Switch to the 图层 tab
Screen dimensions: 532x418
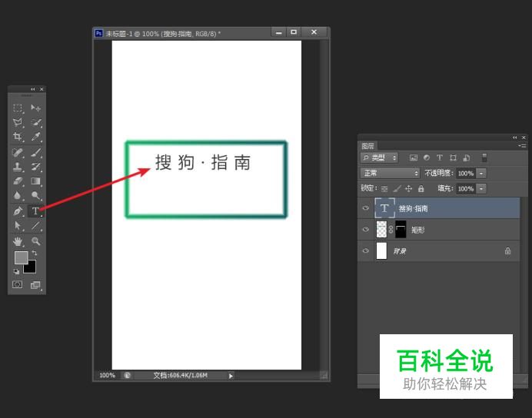coord(367,146)
